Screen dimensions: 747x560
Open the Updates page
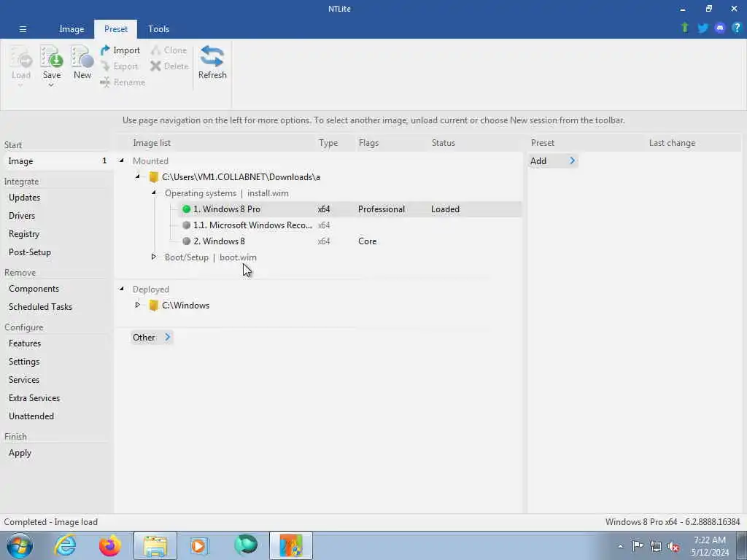click(24, 198)
